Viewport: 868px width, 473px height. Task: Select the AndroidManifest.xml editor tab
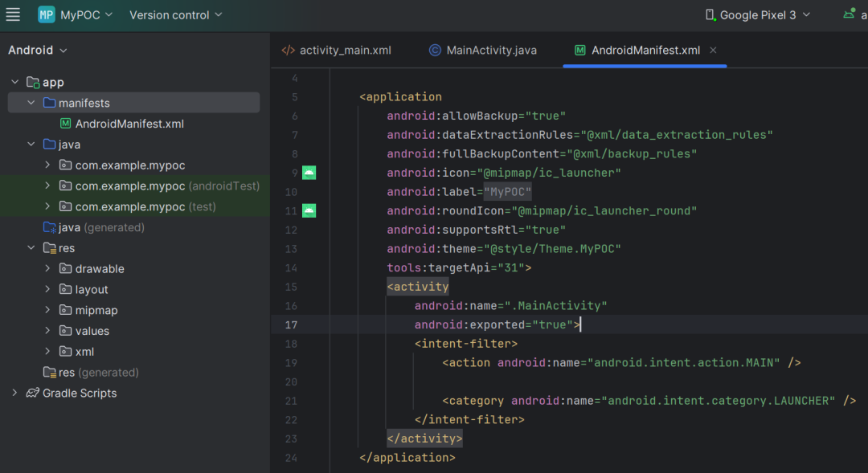pyautogui.click(x=645, y=51)
